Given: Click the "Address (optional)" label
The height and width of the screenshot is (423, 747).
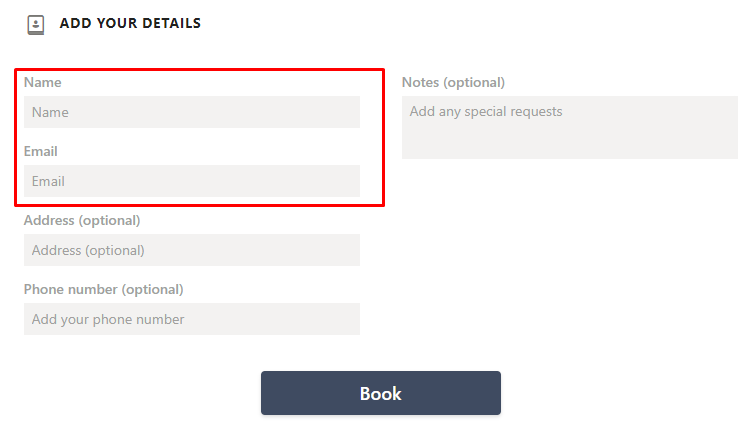Looking at the screenshot, I should [82, 220].
